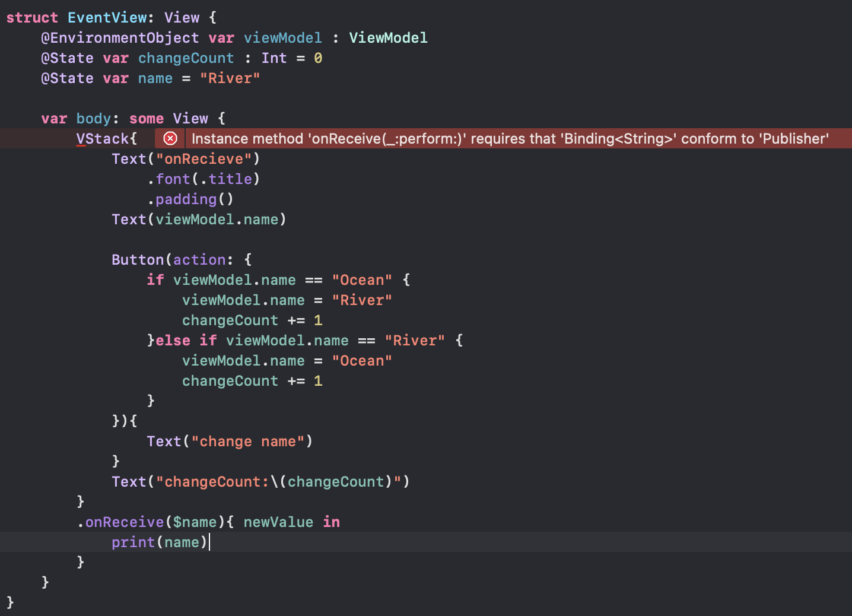The image size is (852, 616).
Task: Click the "changeCount:\(changeCount)" Text line
Action: (260, 482)
